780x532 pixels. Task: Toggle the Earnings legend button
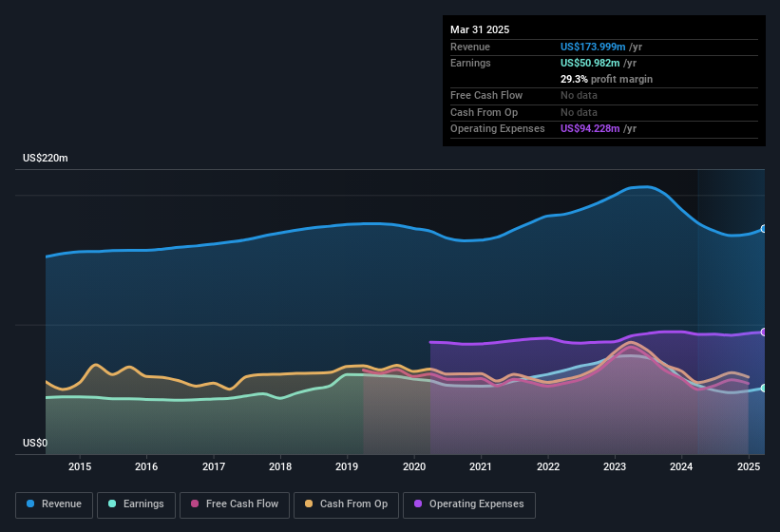[x=136, y=504]
